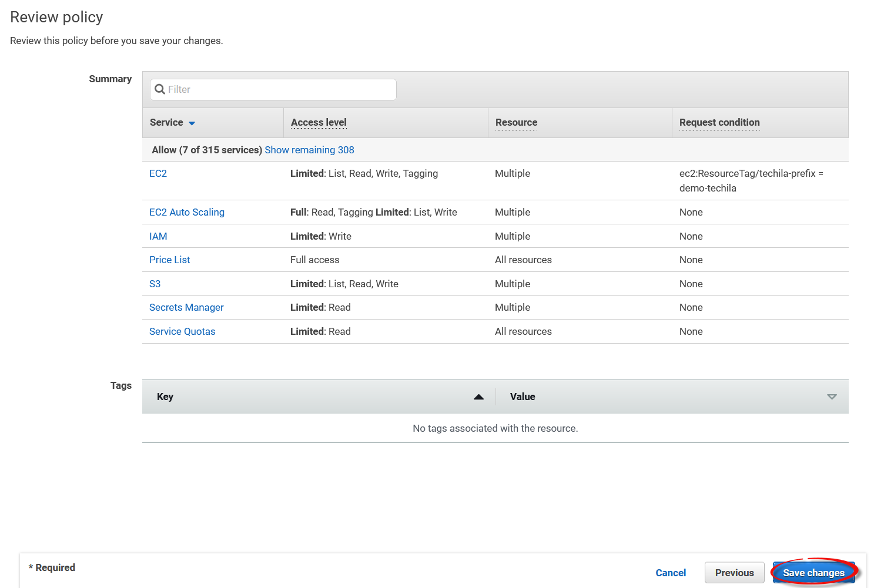
Task: Type in the Filter input field
Action: point(279,89)
